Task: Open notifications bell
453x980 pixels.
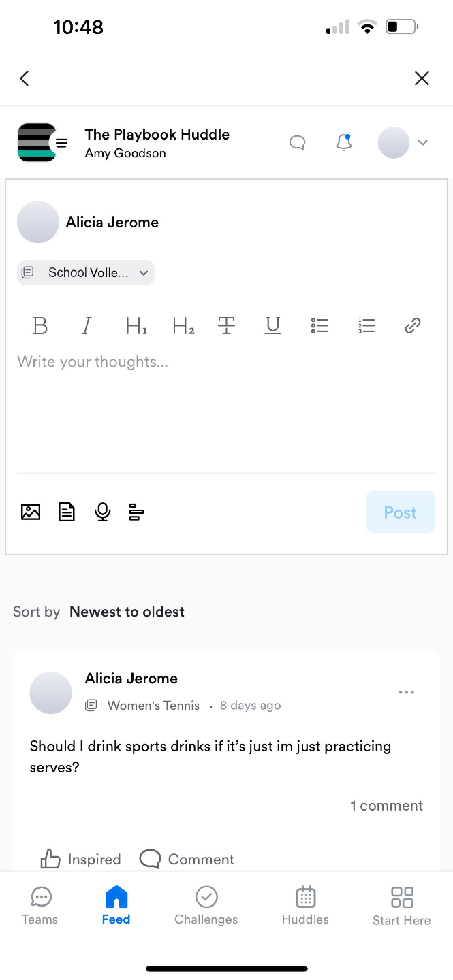Action: (344, 142)
